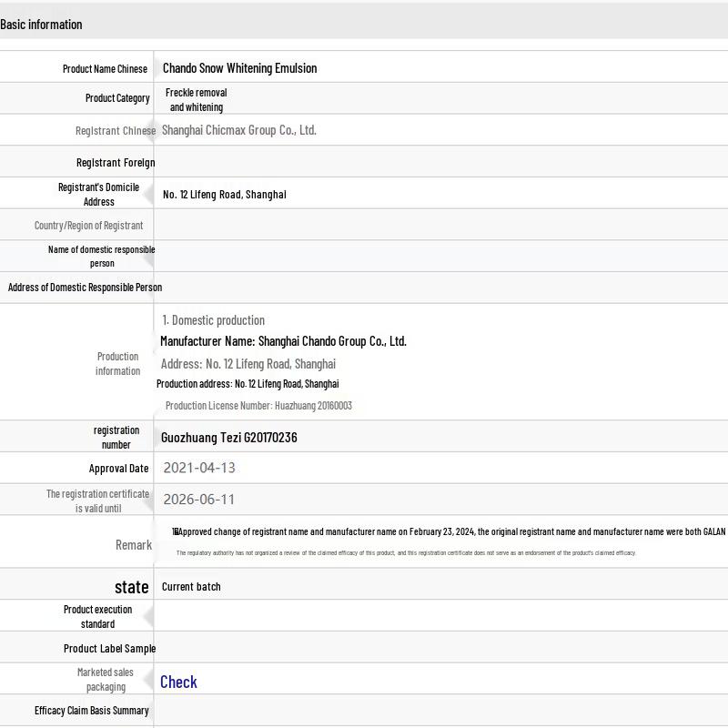Click the Freckle removal and whitening category value
Screen dimensions: 728x728
point(196,99)
